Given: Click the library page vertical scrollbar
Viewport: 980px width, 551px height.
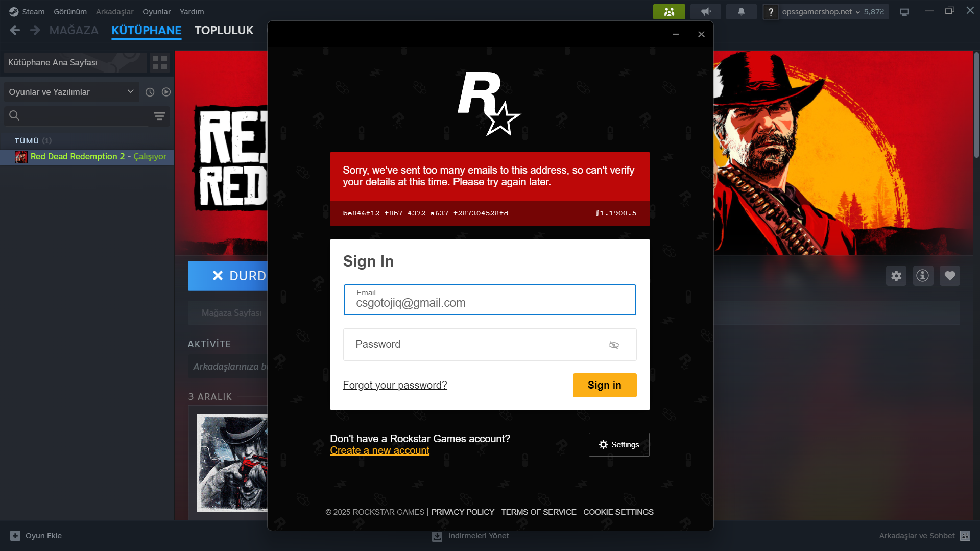Looking at the screenshot, I should [x=976, y=105].
